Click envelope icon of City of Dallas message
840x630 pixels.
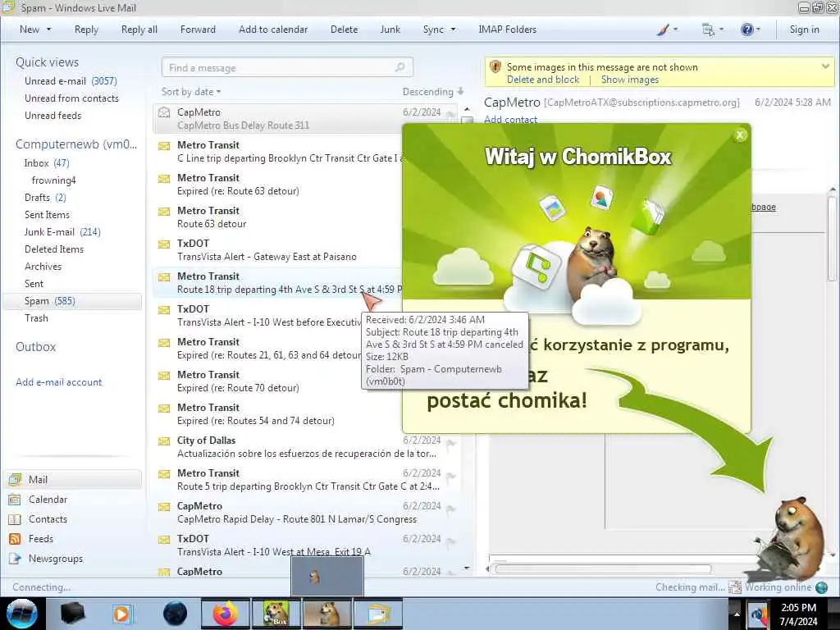164,441
